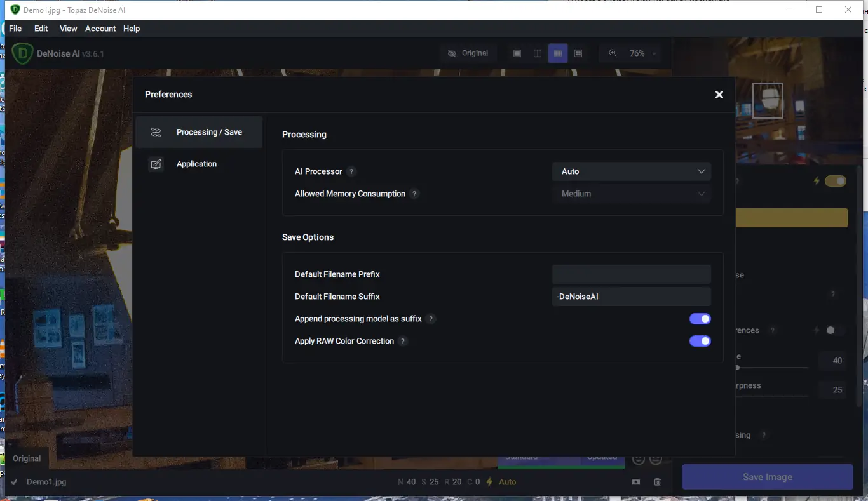Click the Default Filename Suffix field
868x501 pixels.
pos(632,297)
